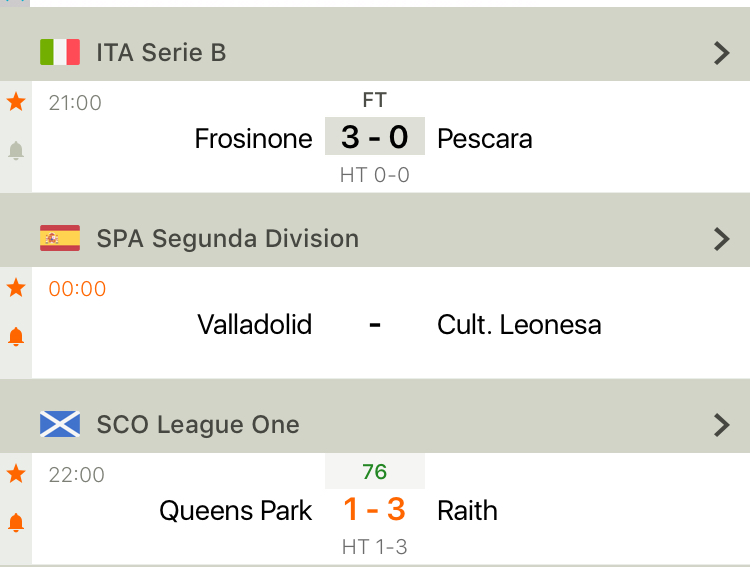
Task: Open SPA Segunda Division chevron arrow
Action: [722, 239]
